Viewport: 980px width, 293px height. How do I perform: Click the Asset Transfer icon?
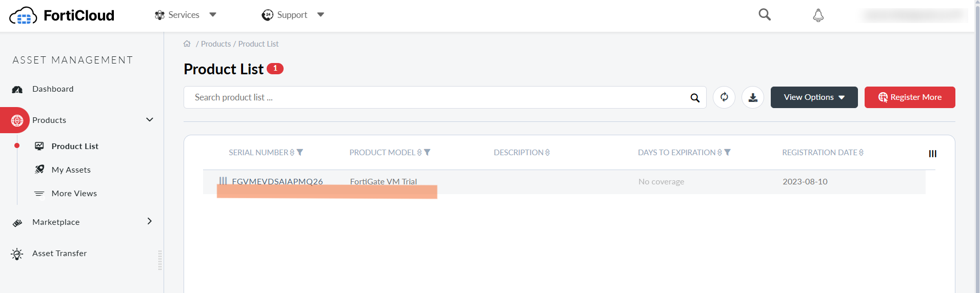click(x=17, y=254)
